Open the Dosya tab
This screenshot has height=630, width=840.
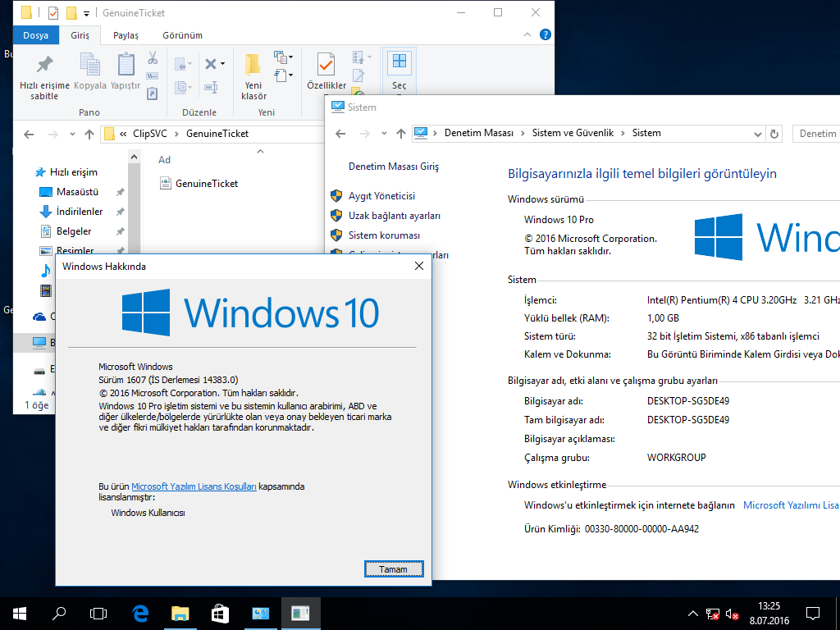coord(36,35)
